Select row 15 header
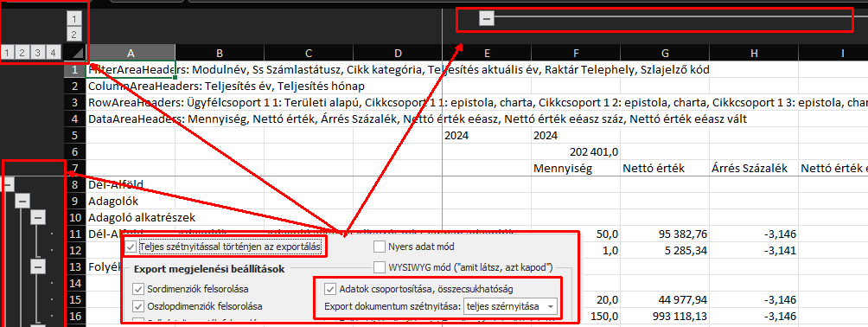Screen dimensions: 868x327 (x=74, y=300)
